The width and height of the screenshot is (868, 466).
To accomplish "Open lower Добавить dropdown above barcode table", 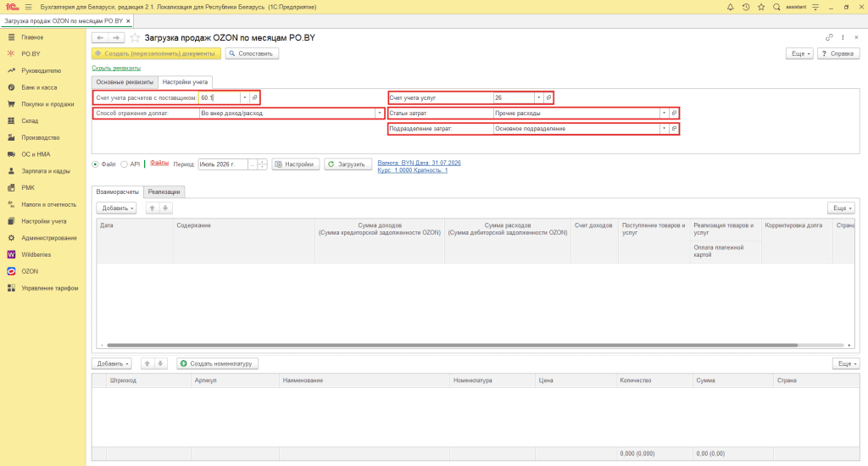I will click(111, 363).
